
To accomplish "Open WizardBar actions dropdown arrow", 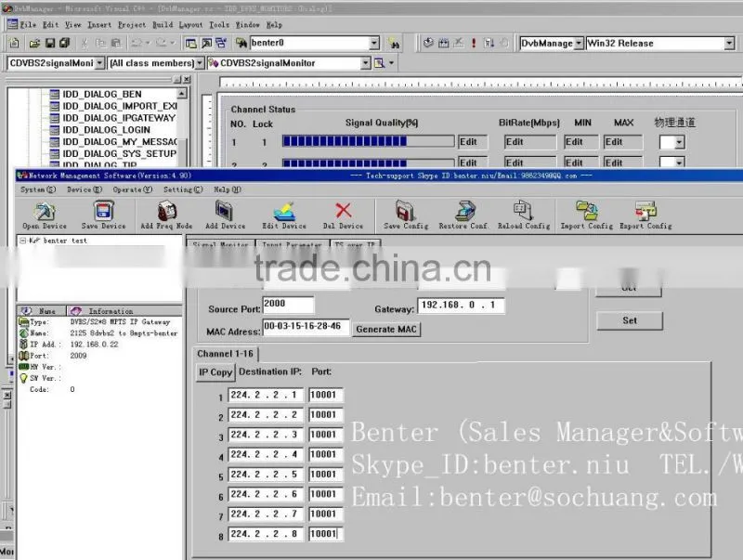I will pos(391,63).
